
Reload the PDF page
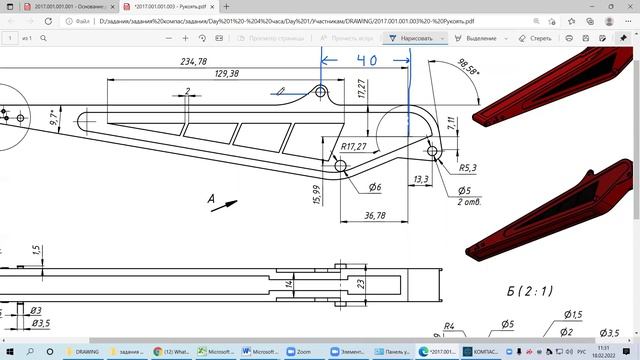pyautogui.click(x=48, y=21)
